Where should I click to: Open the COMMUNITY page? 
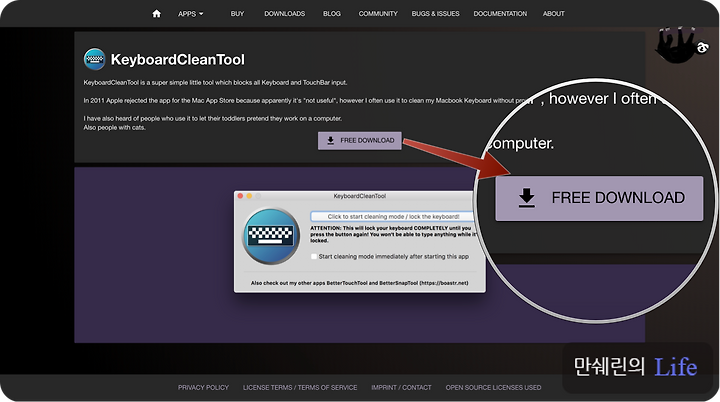(378, 14)
